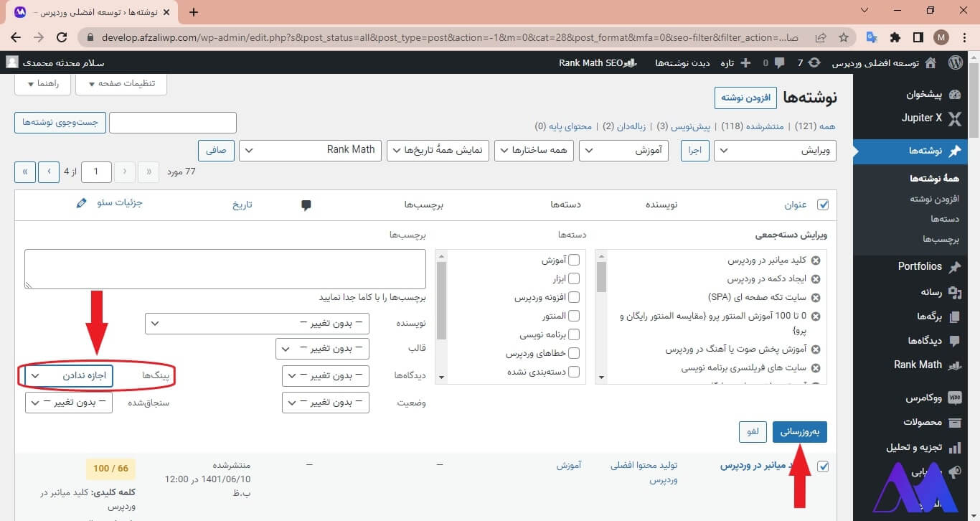Screen dimensions: 980x521
Task: Remove ایجاد دکمه در وردپرس from bulk edit
Action: click(815, 279)
